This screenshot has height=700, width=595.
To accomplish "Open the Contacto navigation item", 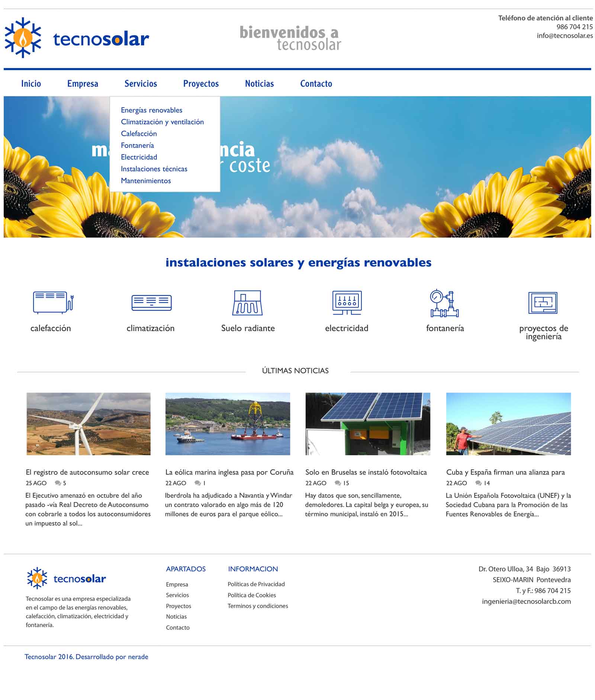I will coord(316,84).
